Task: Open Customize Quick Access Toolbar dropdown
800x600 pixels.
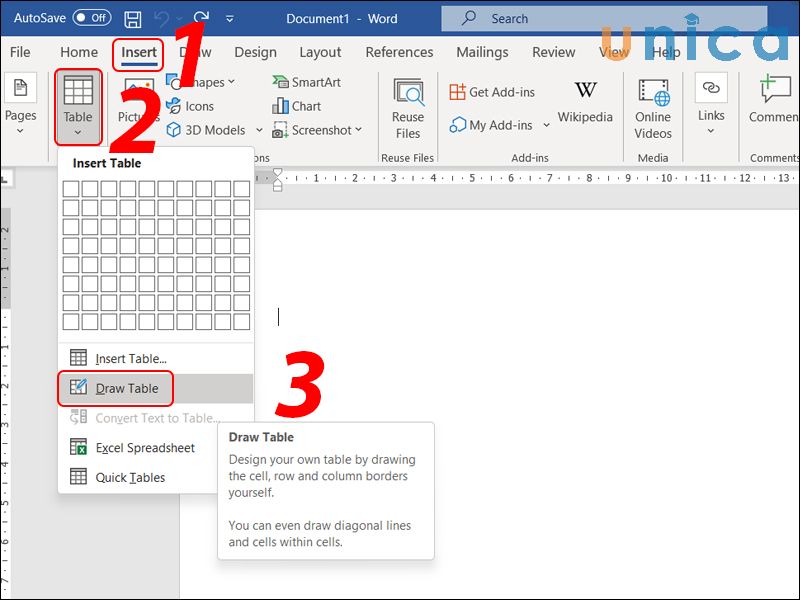Action: pyautogui.click(x=230, y=19)
